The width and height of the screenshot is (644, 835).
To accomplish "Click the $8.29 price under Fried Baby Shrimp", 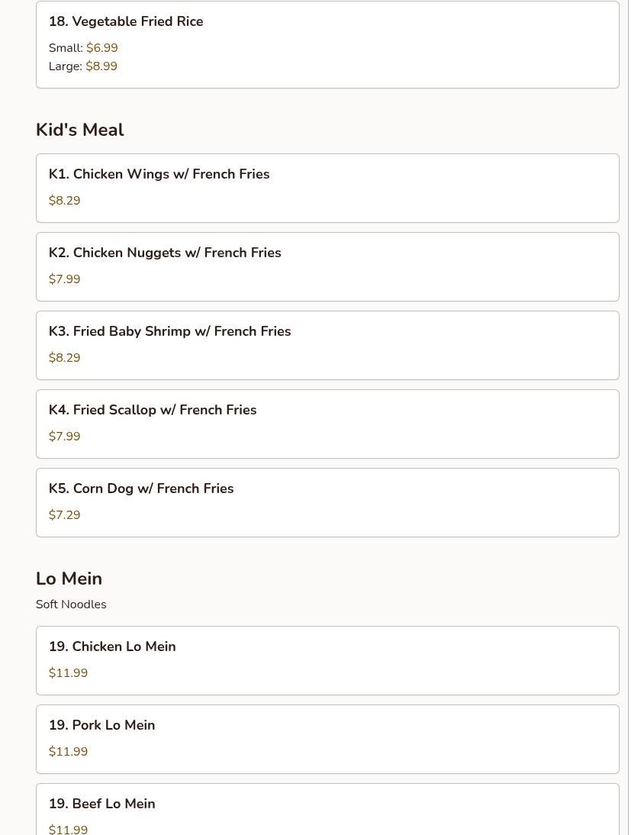I will click(65, 358).
